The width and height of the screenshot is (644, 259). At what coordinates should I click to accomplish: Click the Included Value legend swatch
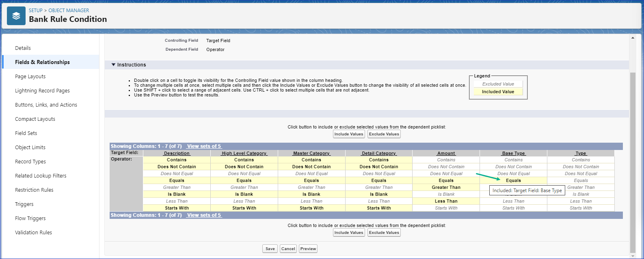click(x=498, y=92)
